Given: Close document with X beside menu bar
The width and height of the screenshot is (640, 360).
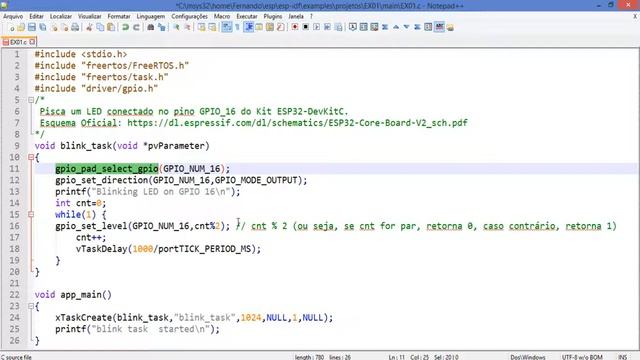Looking at the screenshot, I should (x=635, y=16).
